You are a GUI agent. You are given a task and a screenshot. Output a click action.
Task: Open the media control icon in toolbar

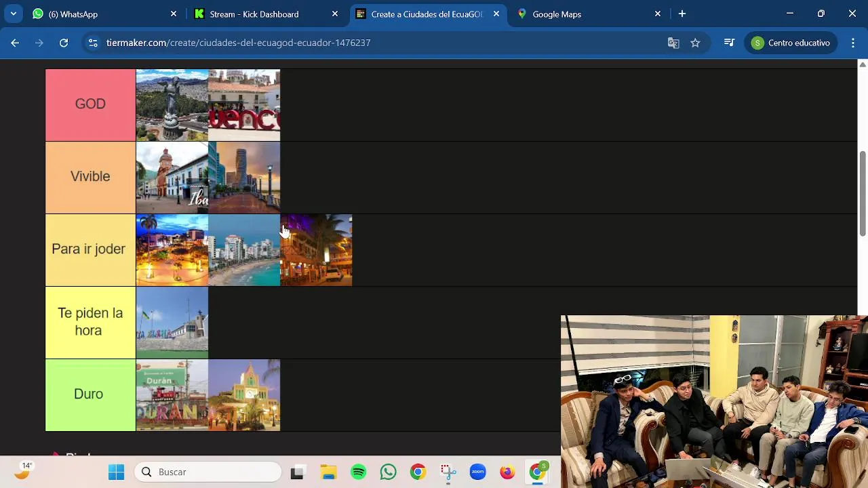click(729, 43)
